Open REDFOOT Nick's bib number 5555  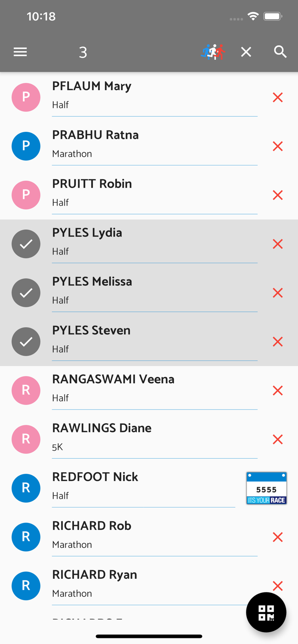[266, 488]
